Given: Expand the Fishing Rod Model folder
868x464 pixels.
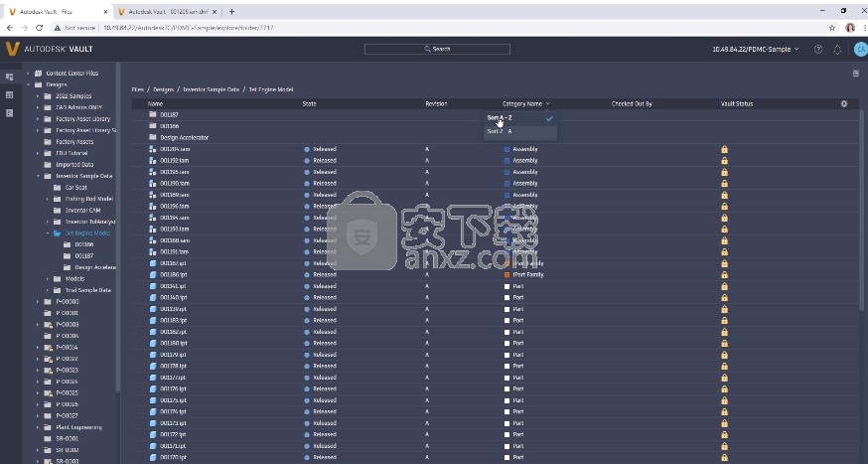Looking at the screenshot, I should [47, 199].
